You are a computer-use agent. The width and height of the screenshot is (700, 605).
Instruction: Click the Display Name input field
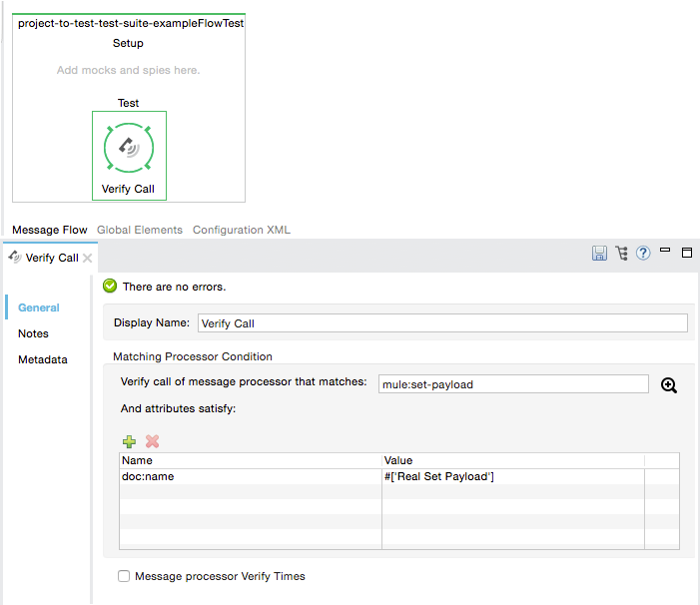[442, 323]
